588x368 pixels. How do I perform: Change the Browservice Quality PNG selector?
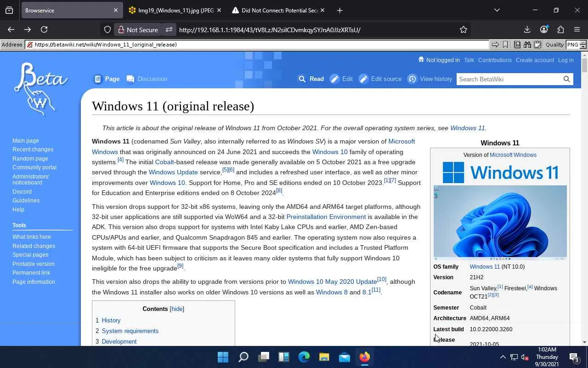tap(576, 45)
